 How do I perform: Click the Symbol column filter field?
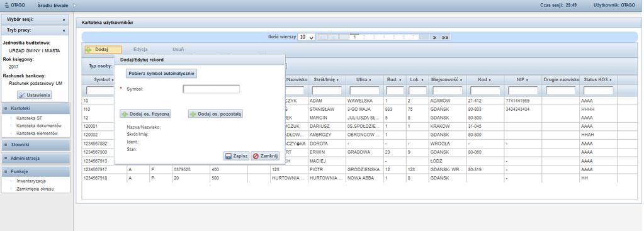(100, 90)
